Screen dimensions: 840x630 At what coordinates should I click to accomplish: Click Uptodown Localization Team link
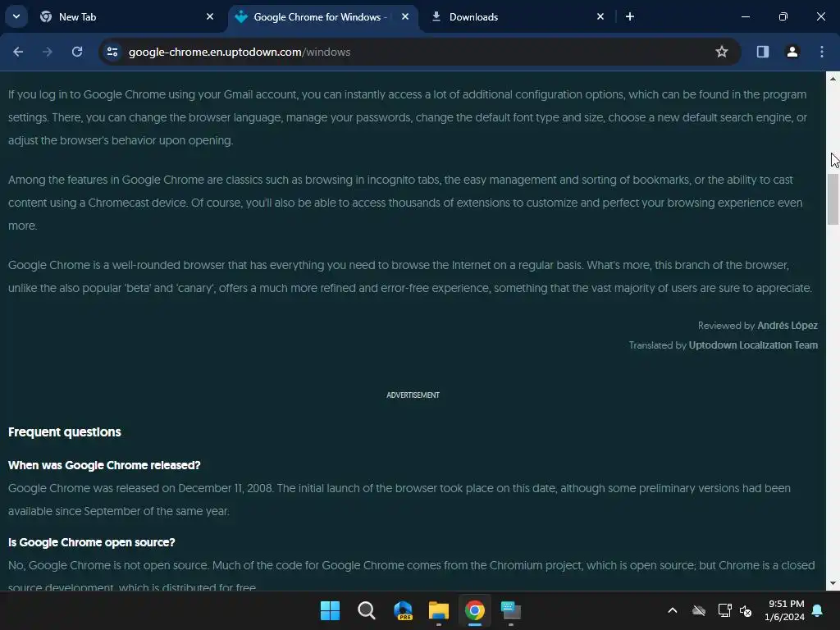click(x=753, y=345)
